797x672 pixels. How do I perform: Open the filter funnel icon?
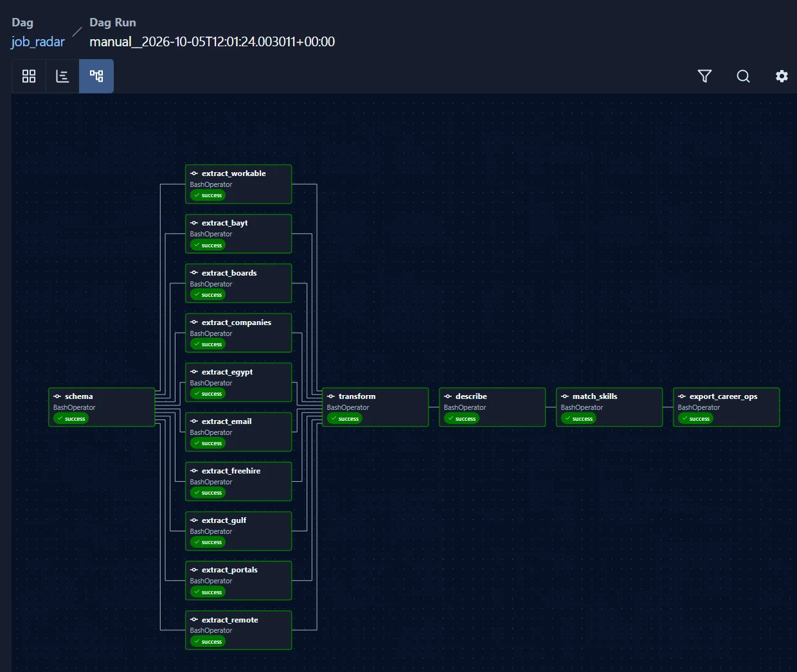(x=704, y=76)
